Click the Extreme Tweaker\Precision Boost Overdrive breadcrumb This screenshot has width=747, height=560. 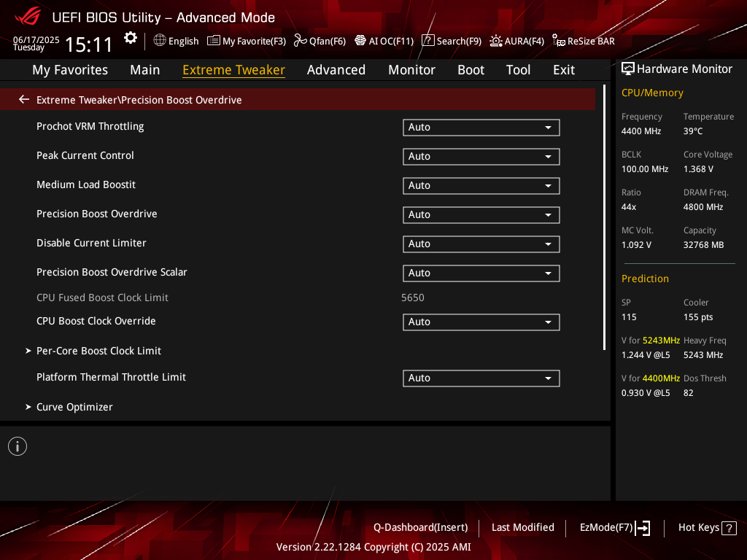(139, 99)
